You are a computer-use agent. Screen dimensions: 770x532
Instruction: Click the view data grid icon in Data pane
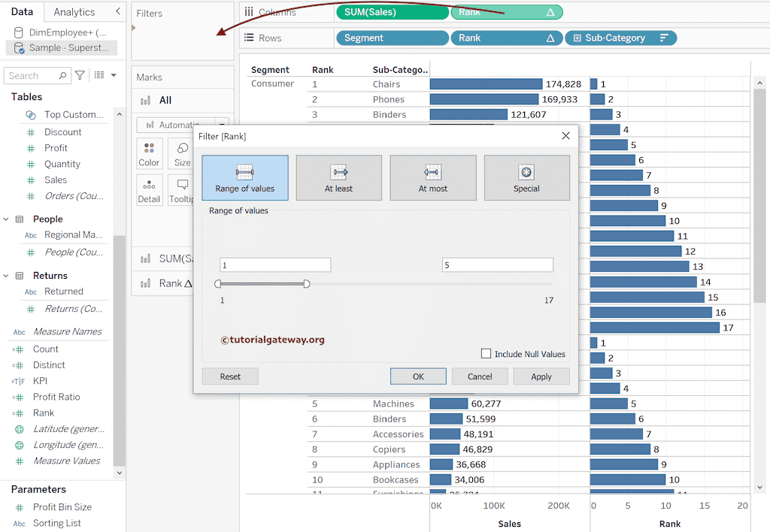click(x=100, y=75)
